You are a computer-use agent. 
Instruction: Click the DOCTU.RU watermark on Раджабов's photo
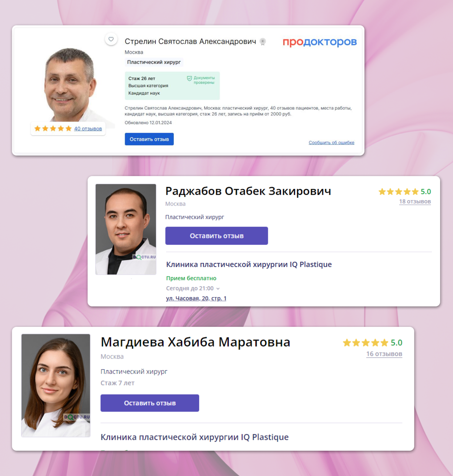coord(145,257)
